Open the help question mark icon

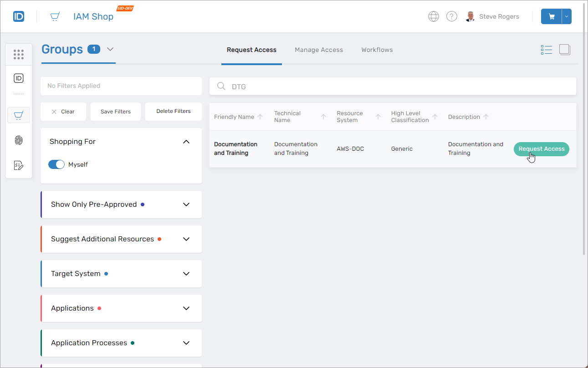coord(451,16)
